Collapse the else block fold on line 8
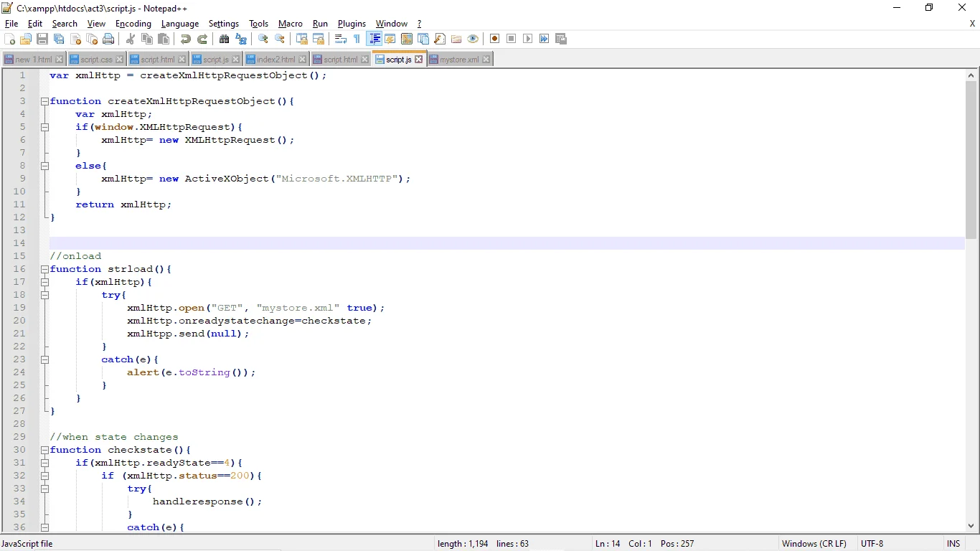The image size is (980, 551). pyautogui.click(x=44, y=166)
